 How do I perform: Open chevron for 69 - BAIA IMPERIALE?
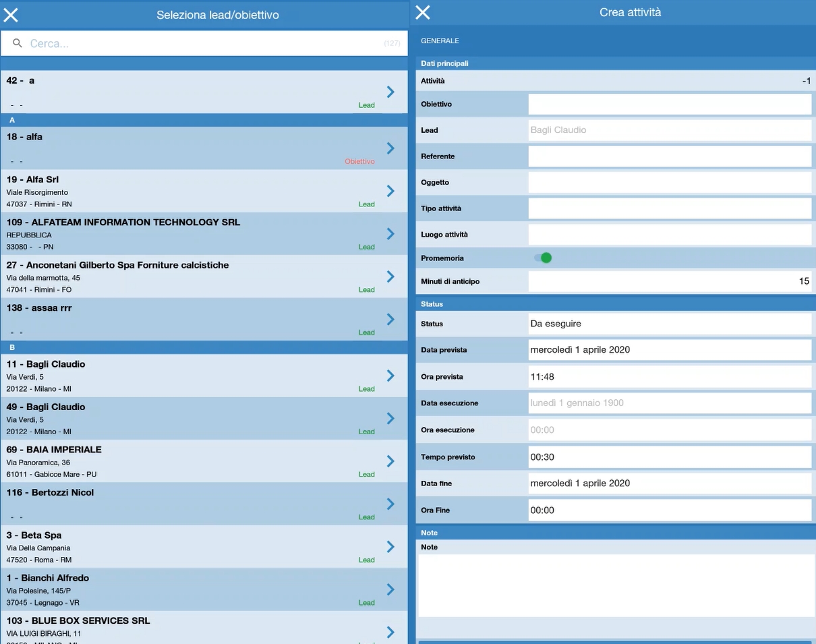(390, 461)
